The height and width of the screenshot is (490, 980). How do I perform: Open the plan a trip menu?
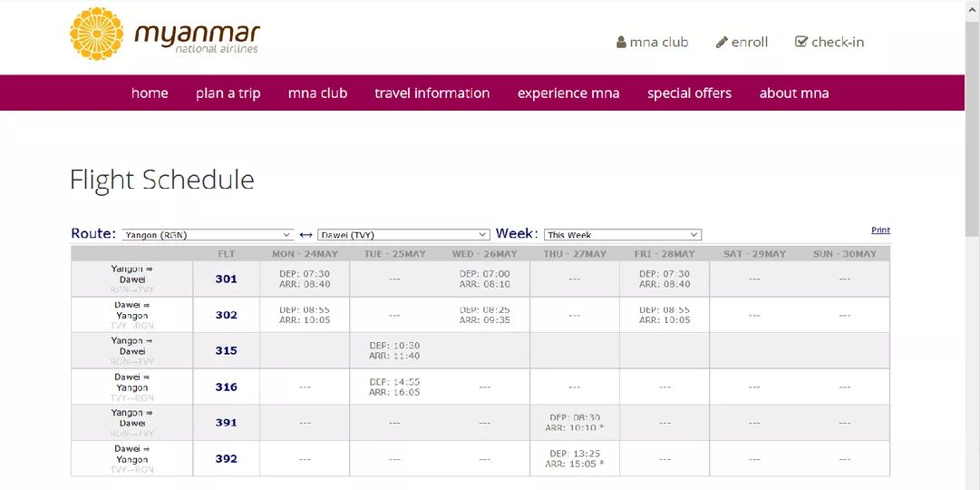(228, 93)
